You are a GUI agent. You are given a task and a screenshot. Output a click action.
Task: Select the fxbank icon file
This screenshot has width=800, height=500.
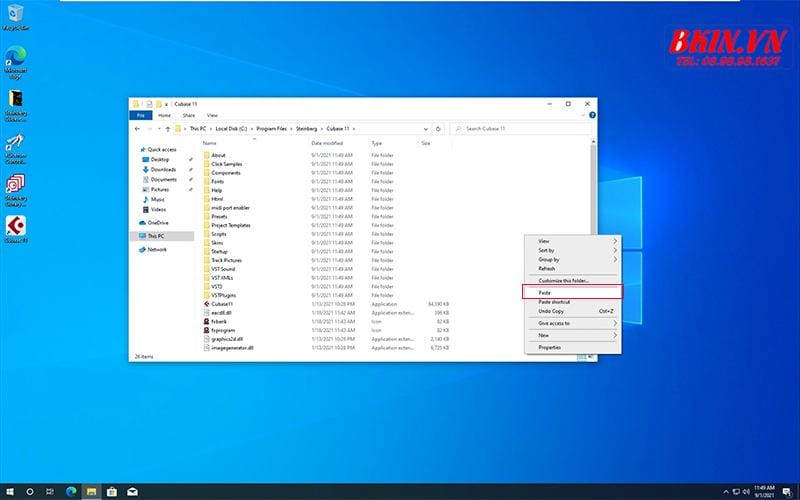(x=207, y=321)
